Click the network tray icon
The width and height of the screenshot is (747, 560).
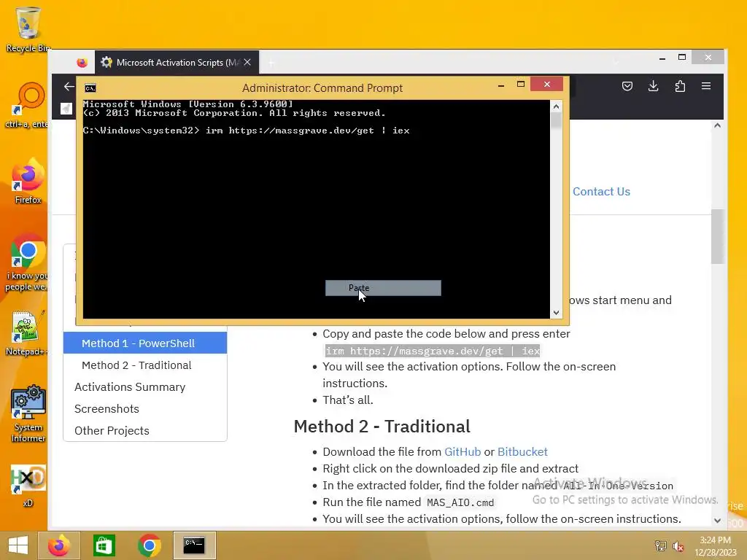661,546
